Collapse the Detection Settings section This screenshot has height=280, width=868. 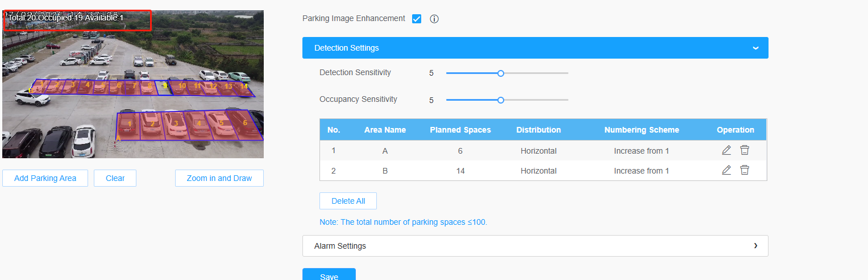535,48
